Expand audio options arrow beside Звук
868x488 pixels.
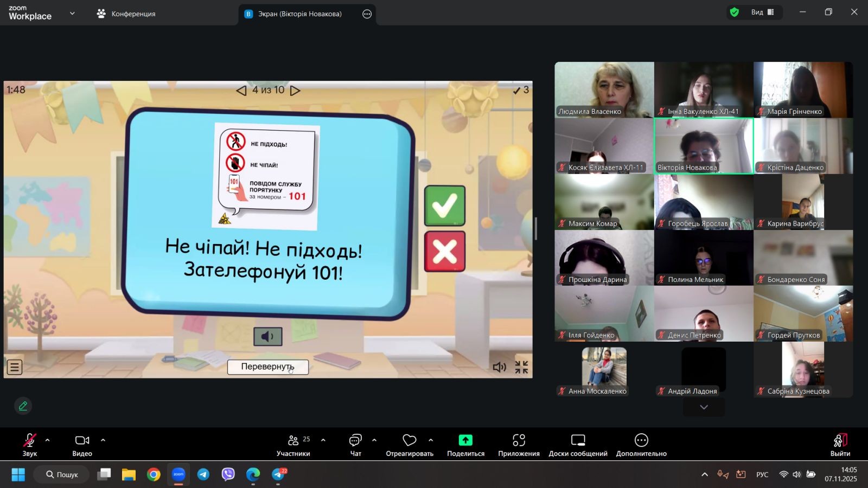tap(48, 440)
